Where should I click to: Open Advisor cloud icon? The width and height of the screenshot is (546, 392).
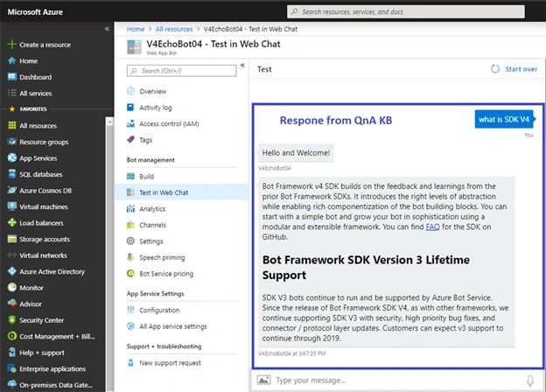[x=12, y=304]
